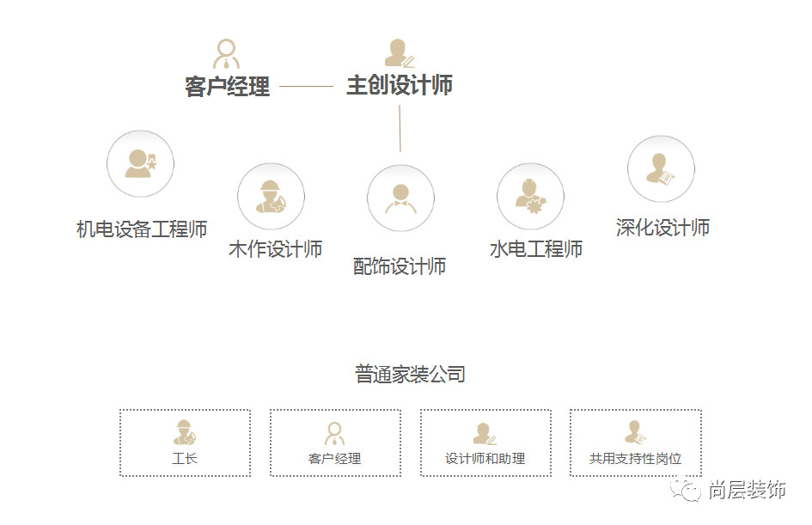The height and width of the screenshot is (525, 812).
Task: Click the 配饰设计师 label
Action: (x=400, y=266)
